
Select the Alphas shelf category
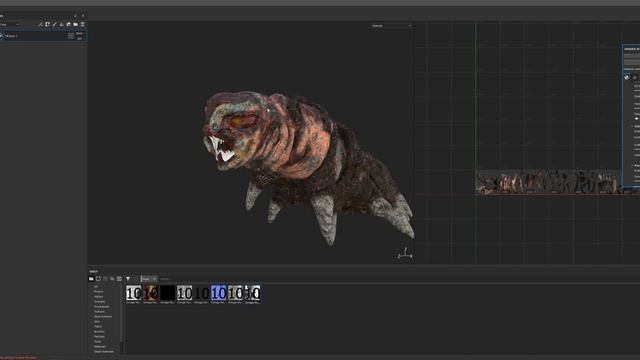point(98,296)
